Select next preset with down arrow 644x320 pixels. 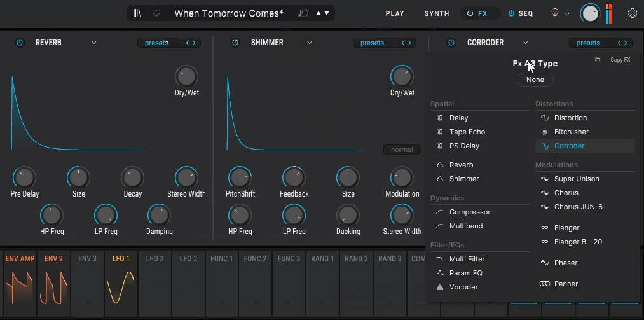coord(327,13)
